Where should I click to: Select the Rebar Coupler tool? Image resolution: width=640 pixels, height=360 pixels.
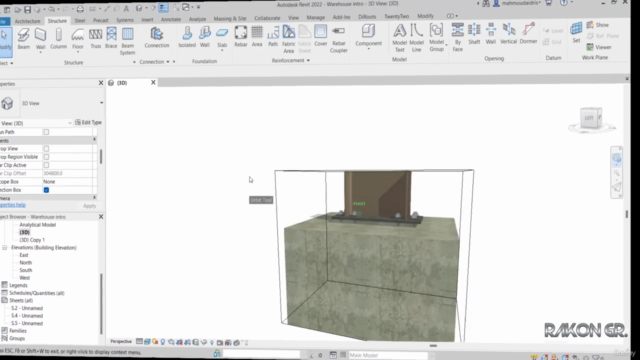[338, 39]
